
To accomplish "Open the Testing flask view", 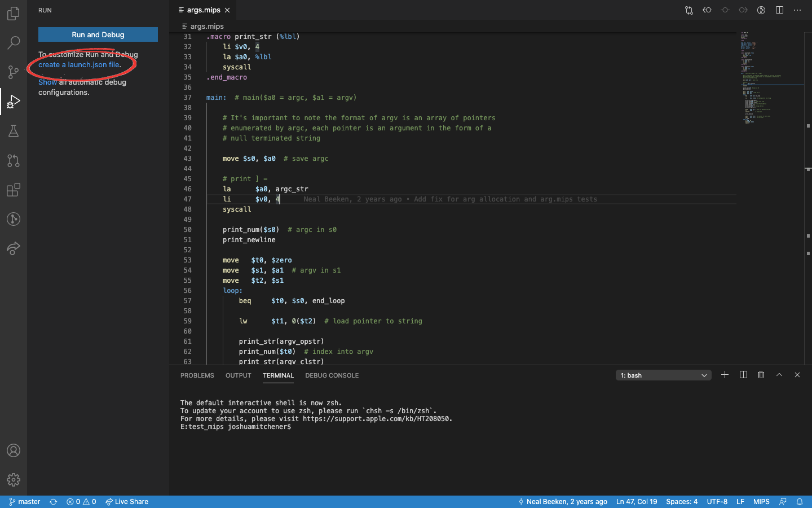I will click(x=14, y=131).
